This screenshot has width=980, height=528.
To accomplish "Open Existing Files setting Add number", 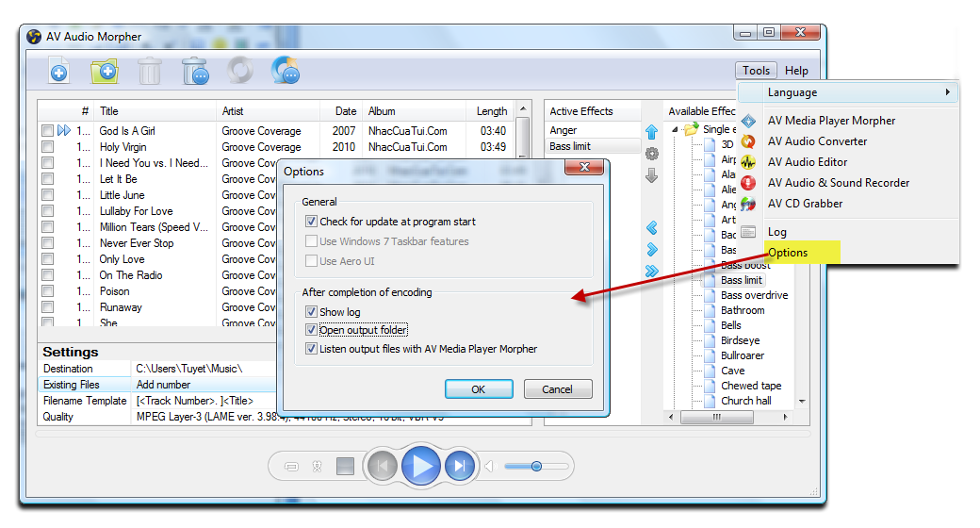I will point(205,385).
